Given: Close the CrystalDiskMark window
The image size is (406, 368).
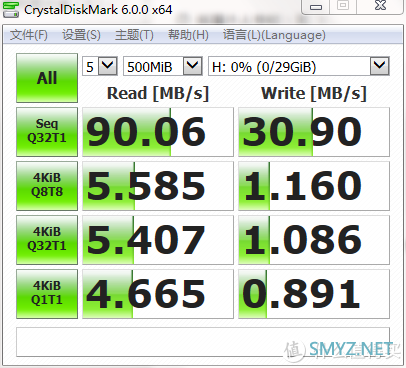Looking at the screenshot, I should click(380, 6).
